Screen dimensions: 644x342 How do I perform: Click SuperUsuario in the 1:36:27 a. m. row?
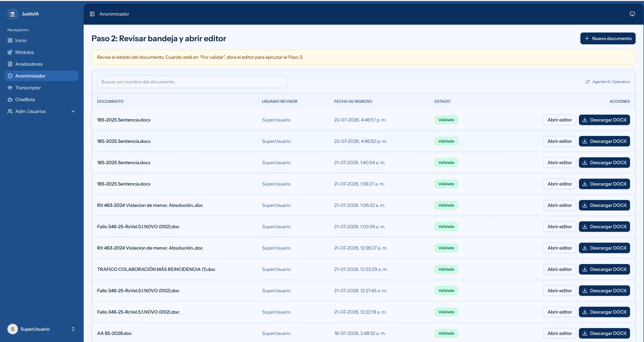coord(276,184)
